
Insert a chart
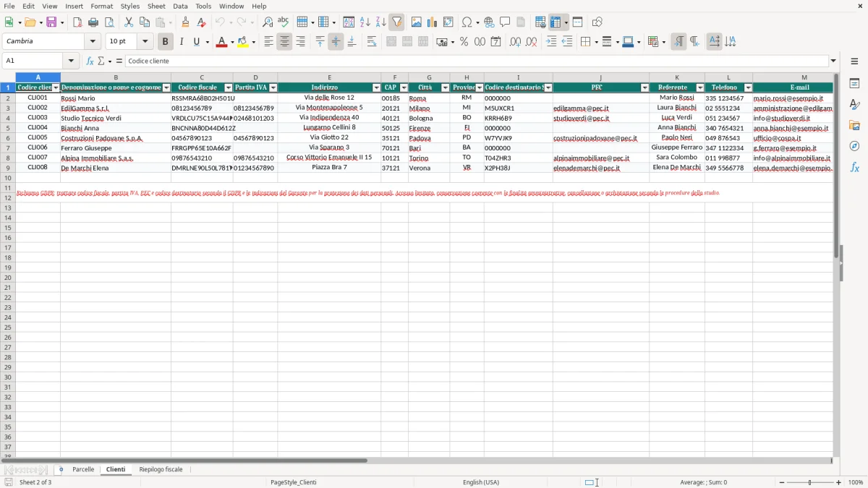(432, 22)
